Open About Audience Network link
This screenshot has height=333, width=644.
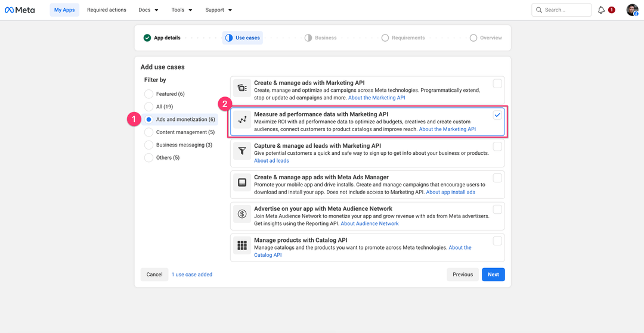[x=370, y=223]
